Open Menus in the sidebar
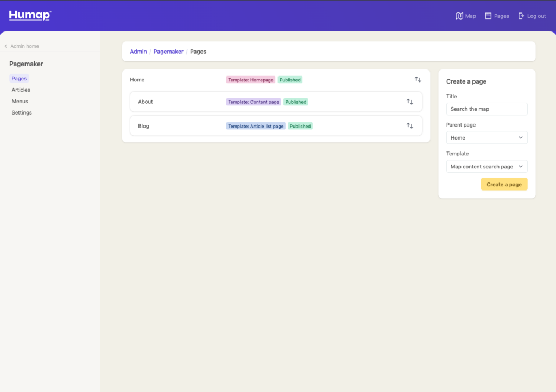Viewport: 556px width, 392px height. pos(20,102)
